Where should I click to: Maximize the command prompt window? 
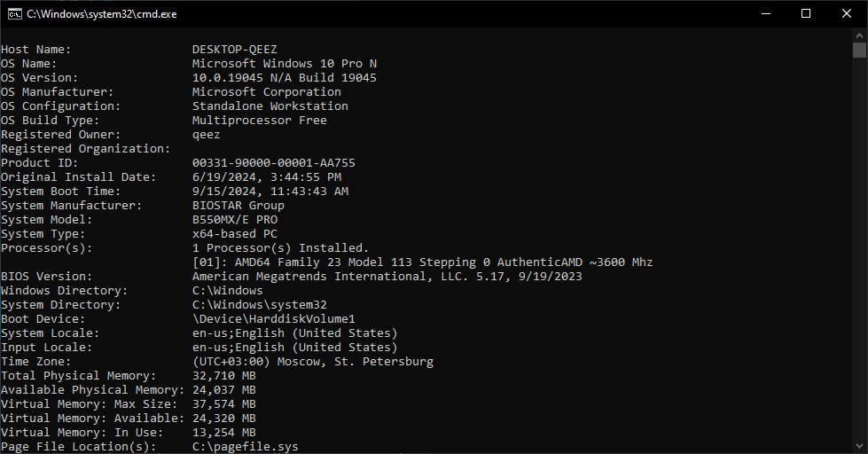click(806, 14)
